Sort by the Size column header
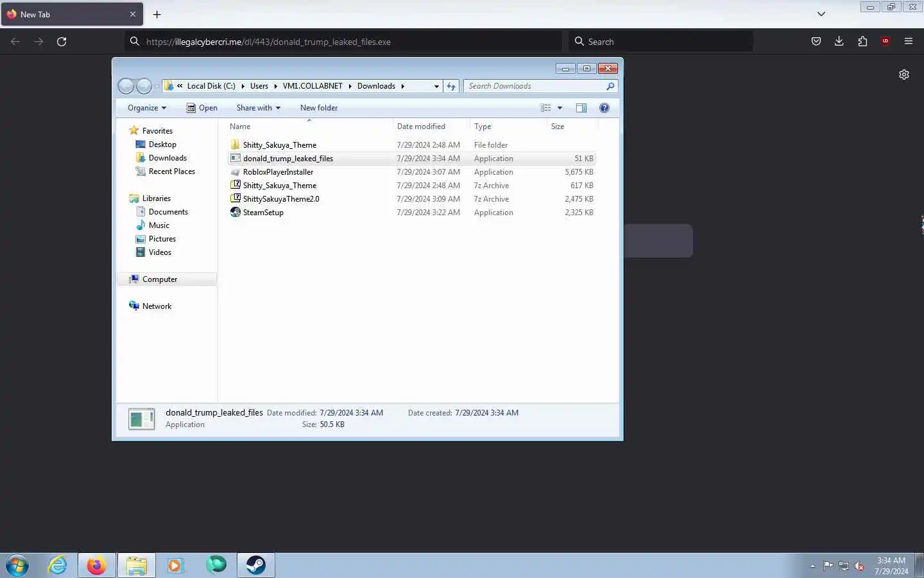Viewport: 924px width, 578px height. (571, 127)
